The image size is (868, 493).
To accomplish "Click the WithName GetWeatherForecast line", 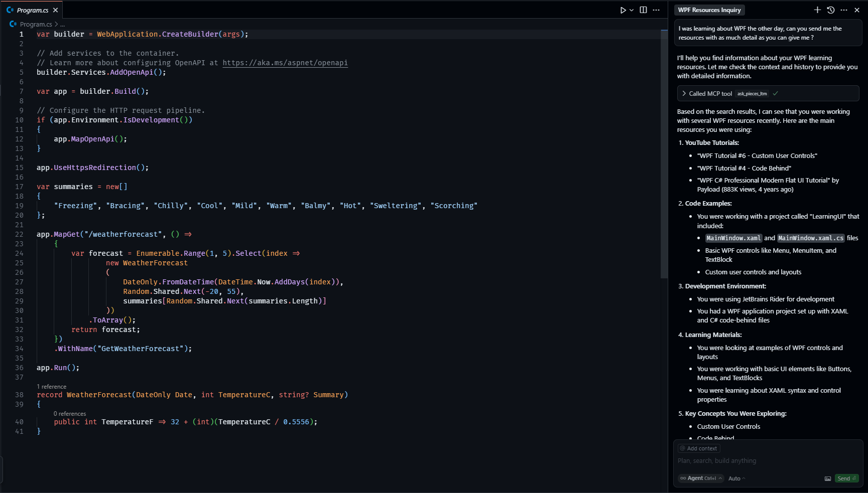I will 123,349.
